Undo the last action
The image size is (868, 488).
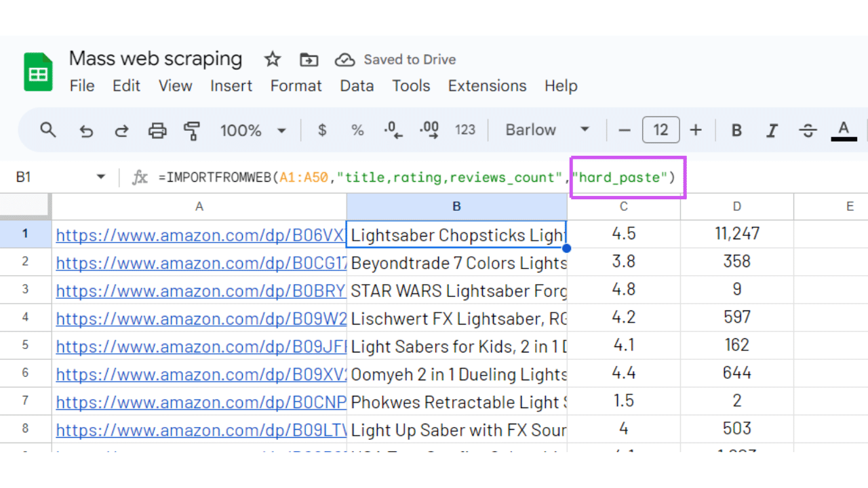click(x=85, y=130)
